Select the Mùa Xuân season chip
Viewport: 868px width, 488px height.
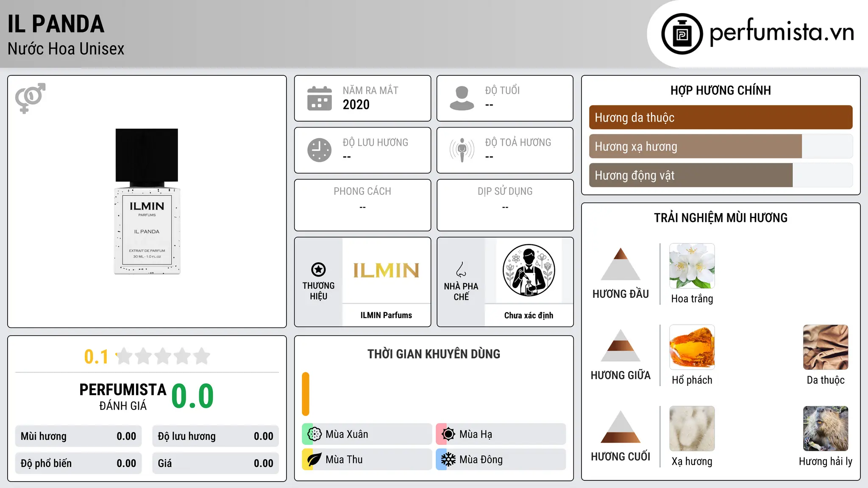[367, 434]
